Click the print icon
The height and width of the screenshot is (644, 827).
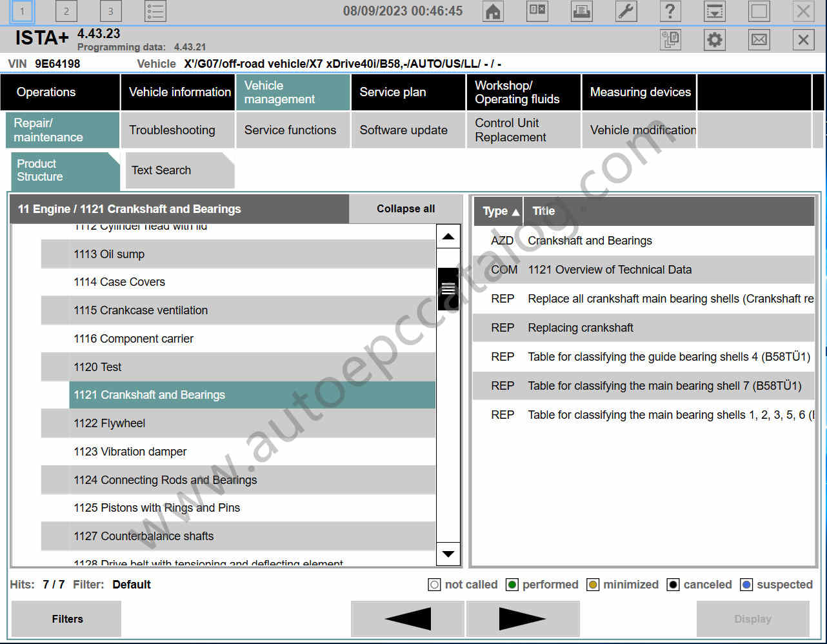coord(582,11)
